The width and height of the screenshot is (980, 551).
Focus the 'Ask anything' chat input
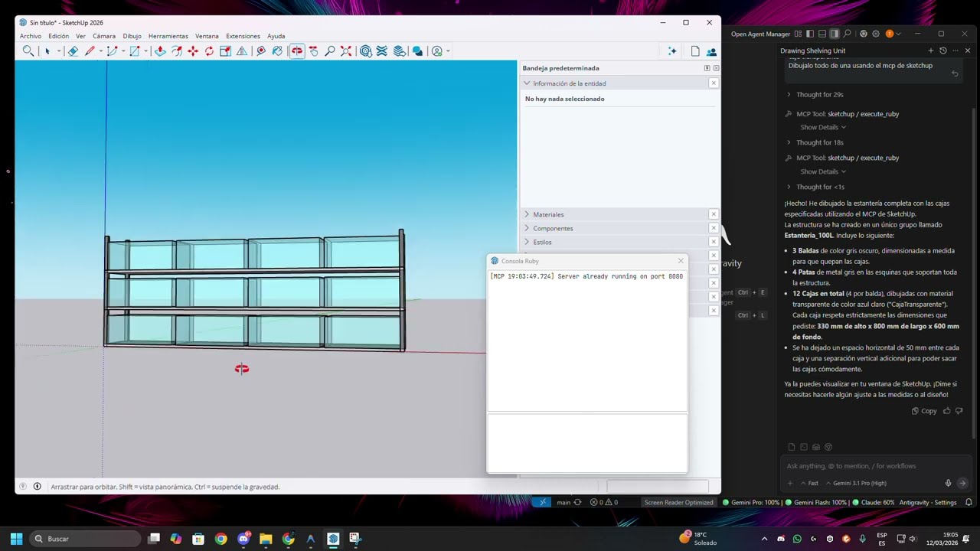[x=874, y=466]
